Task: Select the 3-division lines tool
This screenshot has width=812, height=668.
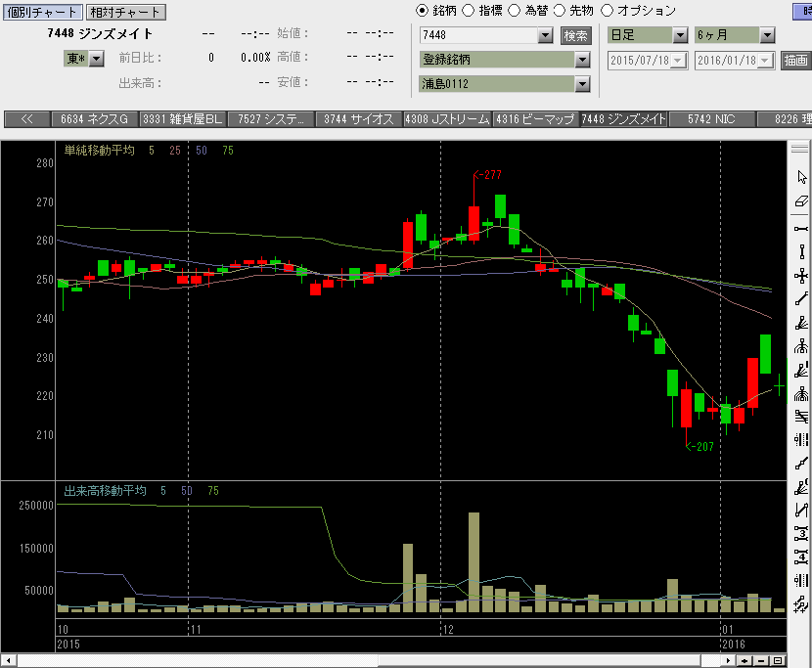Action: 801,533
